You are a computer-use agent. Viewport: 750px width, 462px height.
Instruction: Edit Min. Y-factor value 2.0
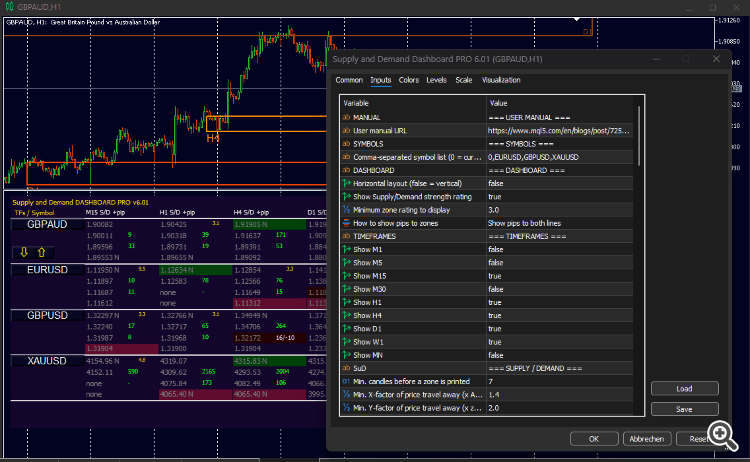coord(560,407)
